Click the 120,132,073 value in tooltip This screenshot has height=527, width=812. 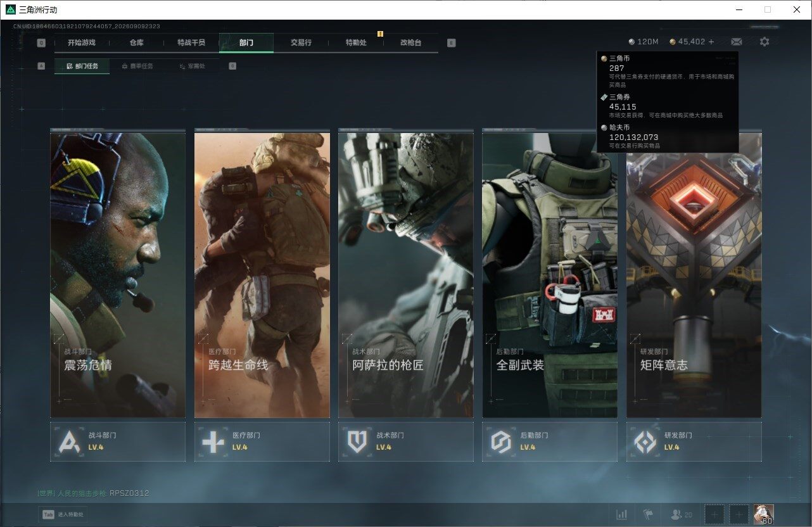(633, 137)
